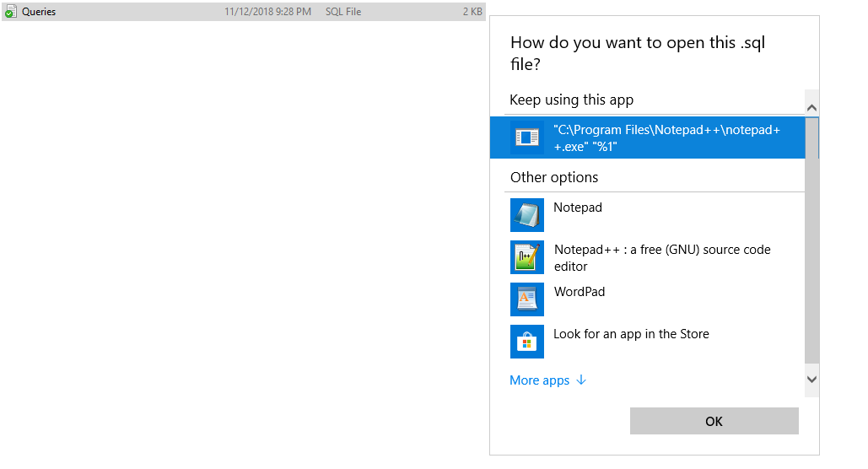Viewport: 868px width, 469px height.
Task: Click the Notepad app icon
Action: pos(527,215)
